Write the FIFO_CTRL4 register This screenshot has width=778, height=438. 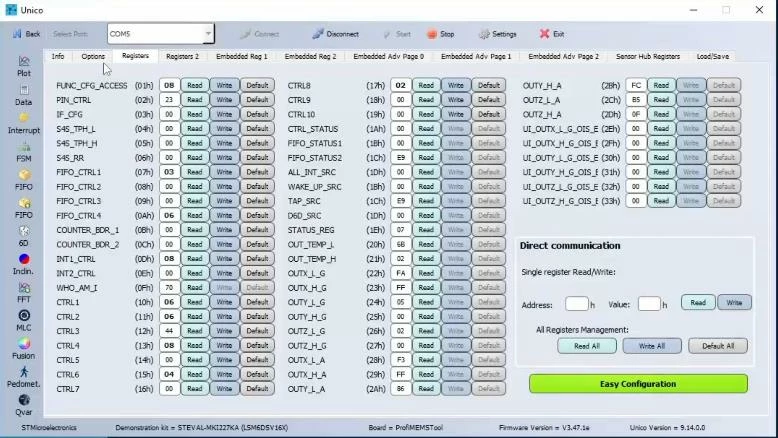pyautogui.click(x=224, y=215)
